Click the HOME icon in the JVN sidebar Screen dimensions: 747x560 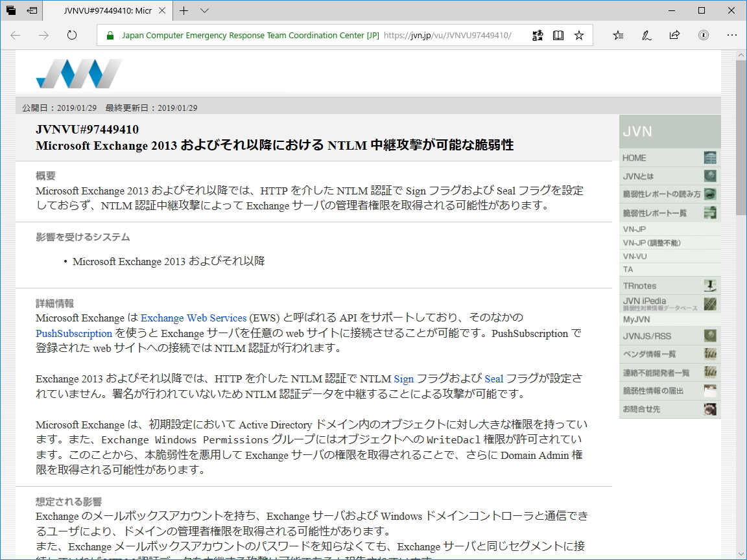[x=711, y=157]
